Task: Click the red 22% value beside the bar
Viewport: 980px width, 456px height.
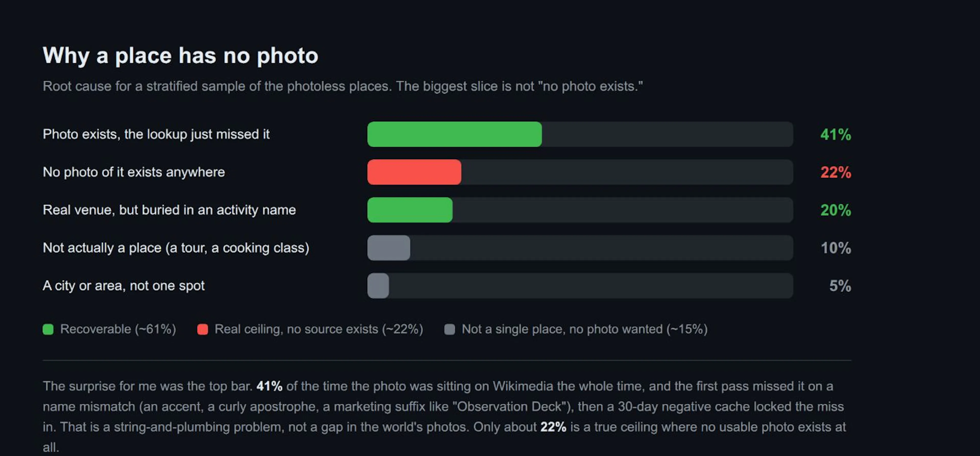Action: click(836, 172)
